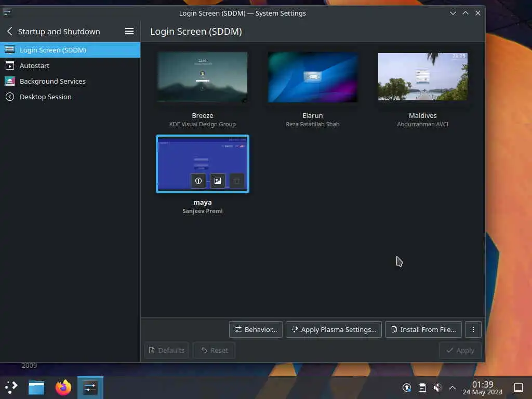Click the Maldives theme name label

click(423, 115)
